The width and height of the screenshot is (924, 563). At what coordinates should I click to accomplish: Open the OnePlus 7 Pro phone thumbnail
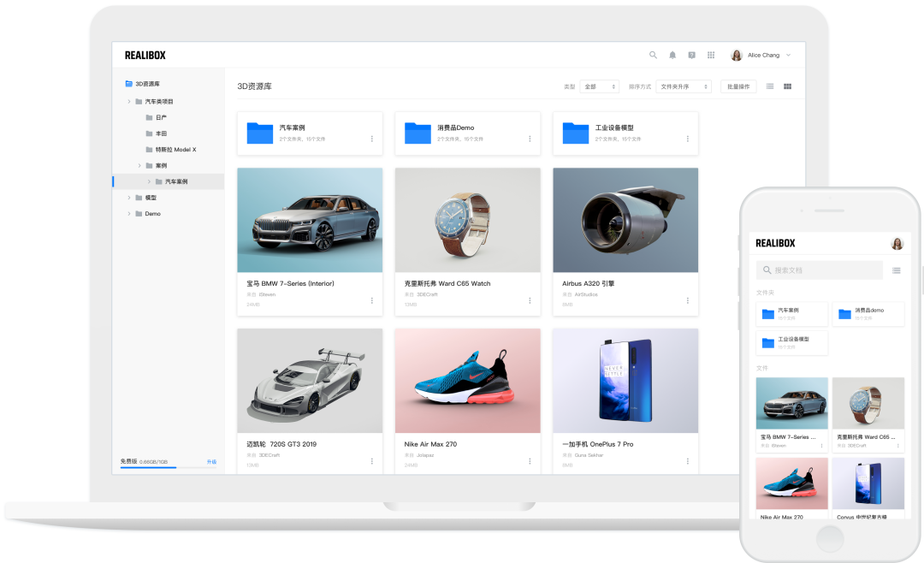pos(625,381)
